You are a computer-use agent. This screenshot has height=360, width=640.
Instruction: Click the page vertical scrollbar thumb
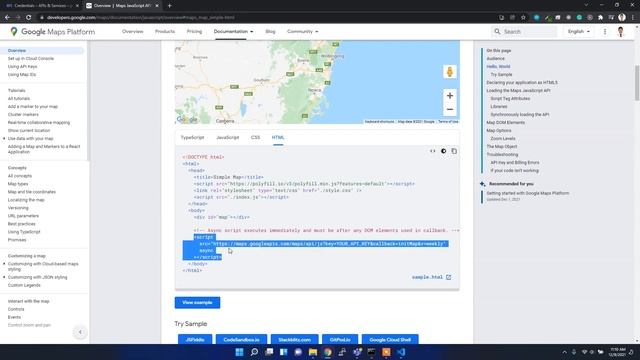coord(637,82)
